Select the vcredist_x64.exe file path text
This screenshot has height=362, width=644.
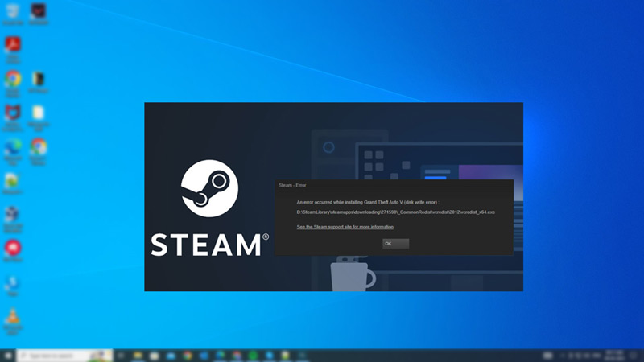395,212
